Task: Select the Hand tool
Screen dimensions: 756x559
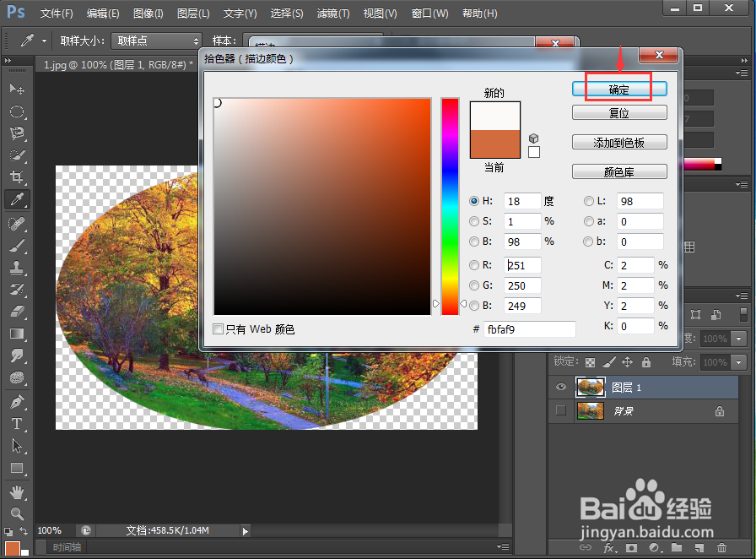Action: point(17,492)
